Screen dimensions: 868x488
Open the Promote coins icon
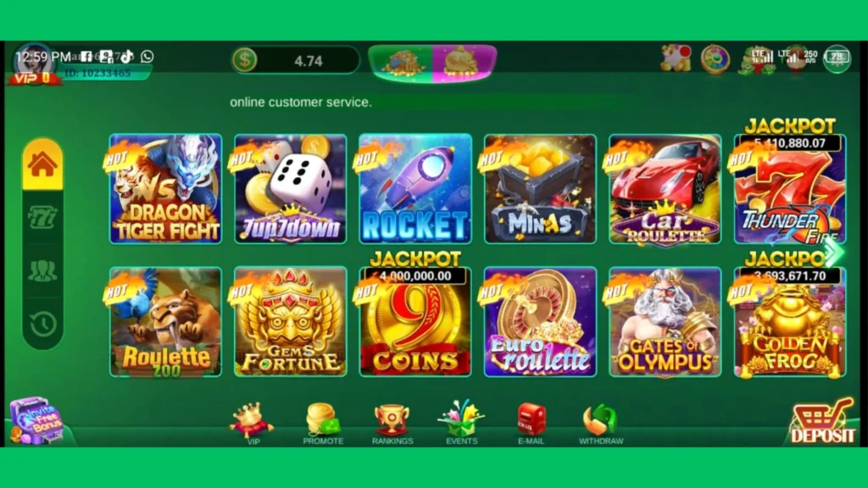coord(323,424)
